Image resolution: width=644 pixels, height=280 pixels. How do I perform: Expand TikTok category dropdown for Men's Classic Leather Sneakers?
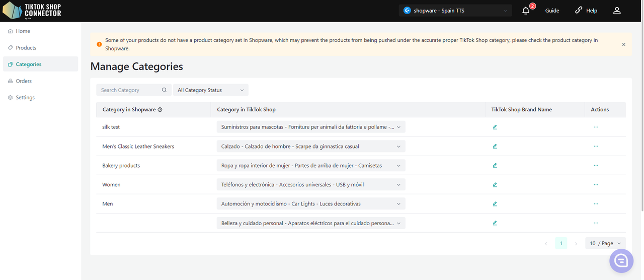[310, 147]
